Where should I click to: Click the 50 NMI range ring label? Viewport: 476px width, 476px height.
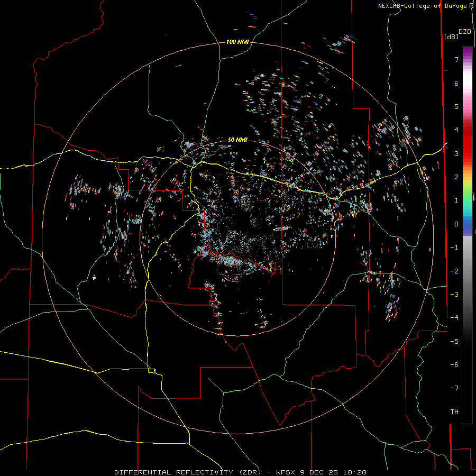point(237,140)
